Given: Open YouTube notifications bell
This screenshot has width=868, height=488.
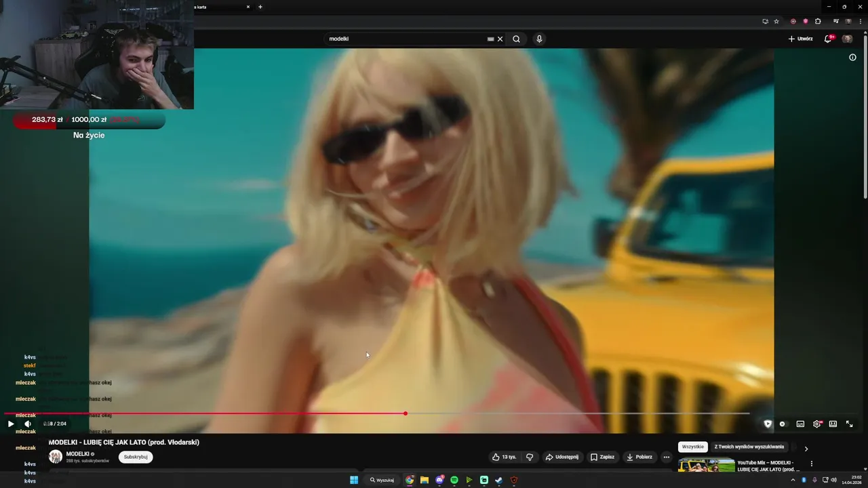Looking at the screenshot, I should coord(828,39).
